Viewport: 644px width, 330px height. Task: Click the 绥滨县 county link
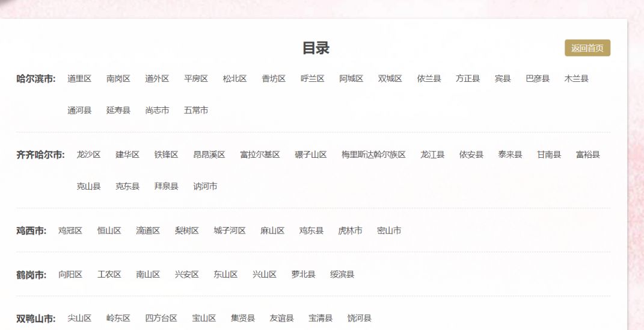point(342,275)
